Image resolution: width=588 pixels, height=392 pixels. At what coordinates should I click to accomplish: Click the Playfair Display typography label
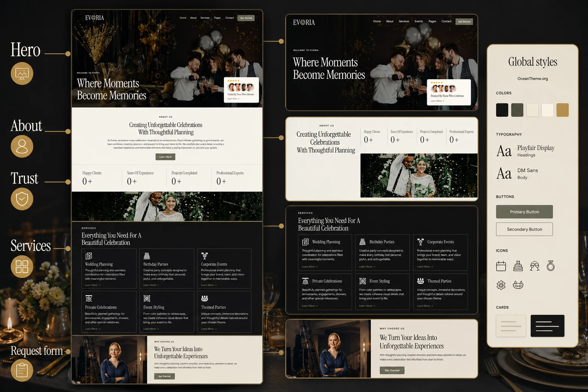[536, 148]
